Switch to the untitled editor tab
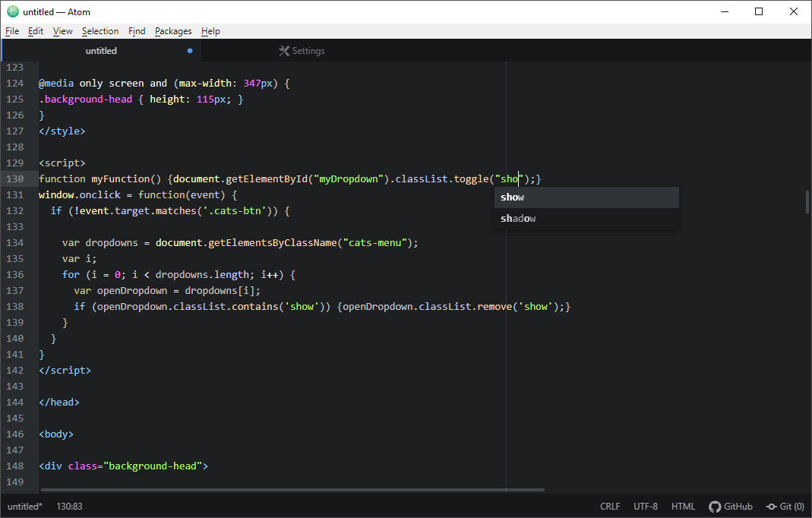 pos(102,51)
